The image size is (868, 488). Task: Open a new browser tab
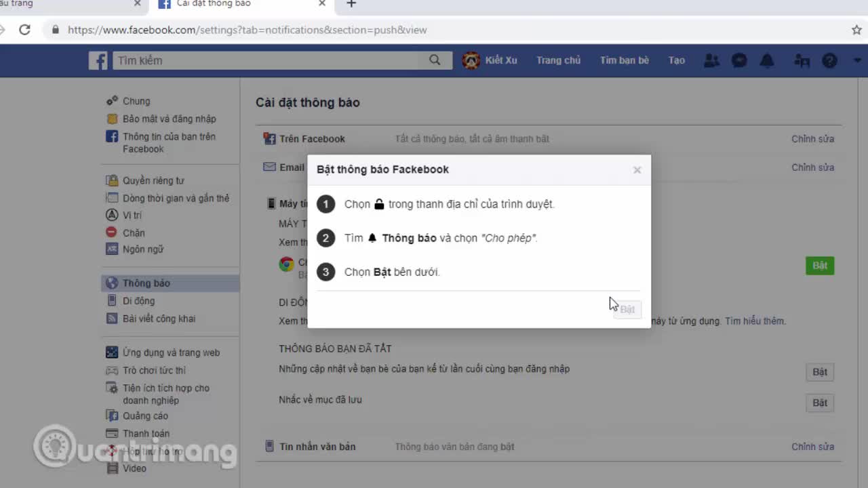click(x=351, y=4)
